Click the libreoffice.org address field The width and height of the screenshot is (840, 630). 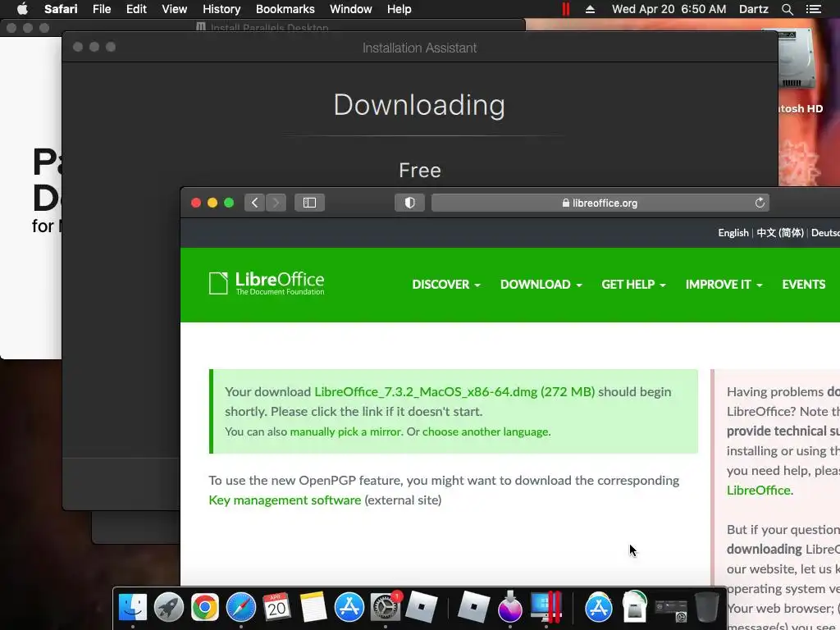click(600, 203)
